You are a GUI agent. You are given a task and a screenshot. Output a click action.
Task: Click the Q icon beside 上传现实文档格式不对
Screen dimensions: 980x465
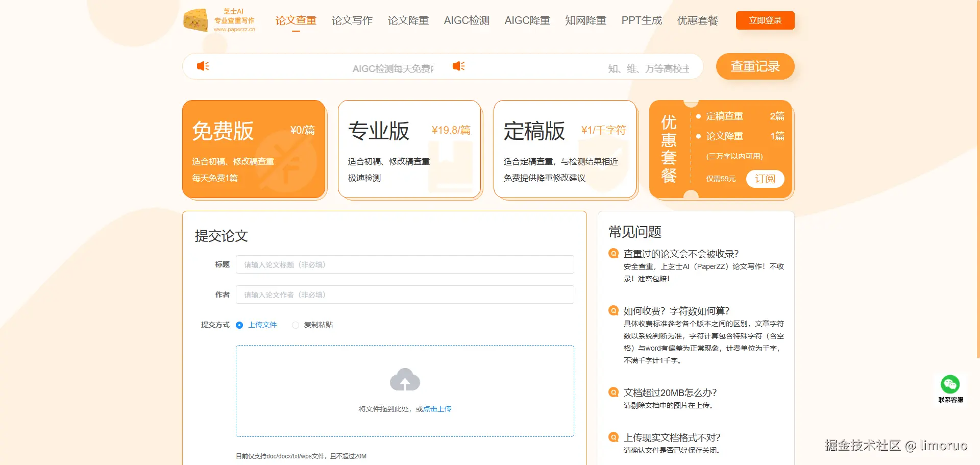(614, 437)
